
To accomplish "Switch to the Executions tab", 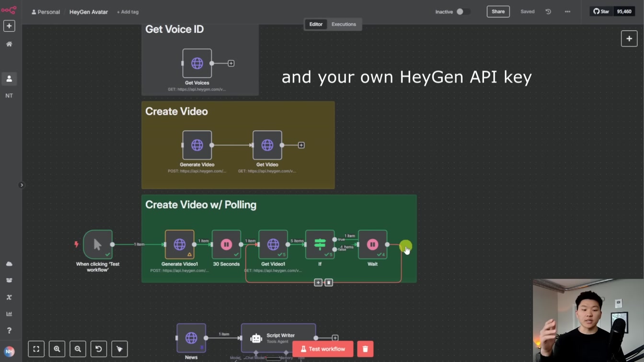I will pos(344,24).
